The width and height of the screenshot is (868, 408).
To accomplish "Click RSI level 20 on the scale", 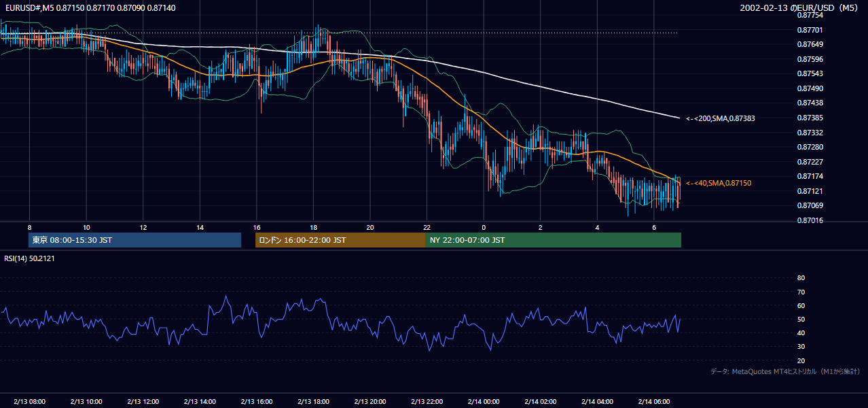I will coord(801,360).
